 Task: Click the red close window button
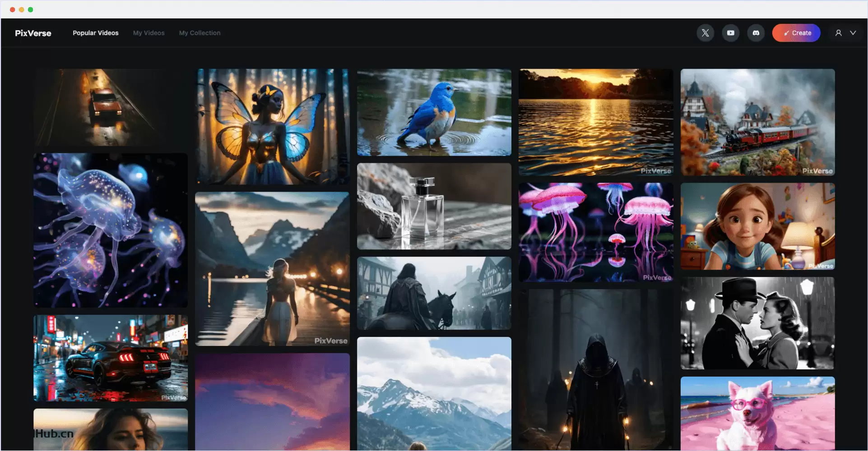pyautogui.click(x=12, y=9)
